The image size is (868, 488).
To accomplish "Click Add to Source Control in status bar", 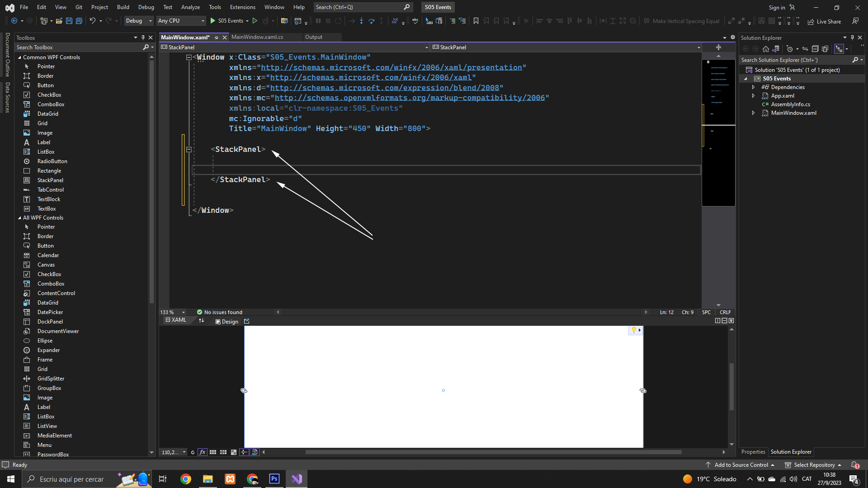I will click(741, 465).
